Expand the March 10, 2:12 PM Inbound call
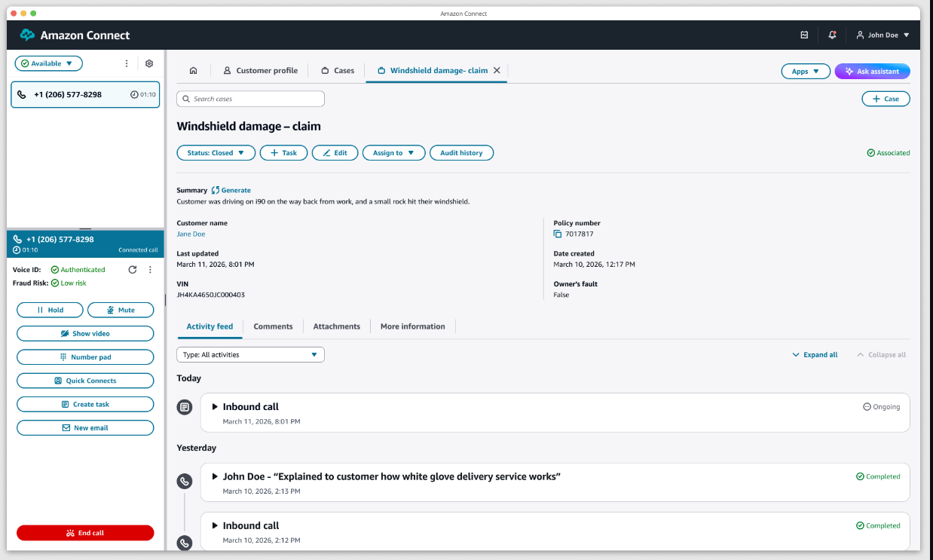 coord(215,525)
